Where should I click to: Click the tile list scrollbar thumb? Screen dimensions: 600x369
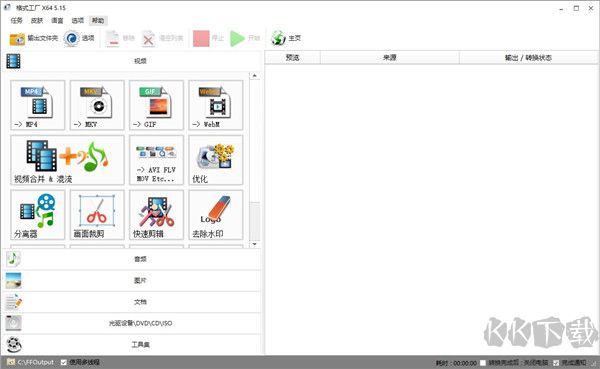[254, 221]
